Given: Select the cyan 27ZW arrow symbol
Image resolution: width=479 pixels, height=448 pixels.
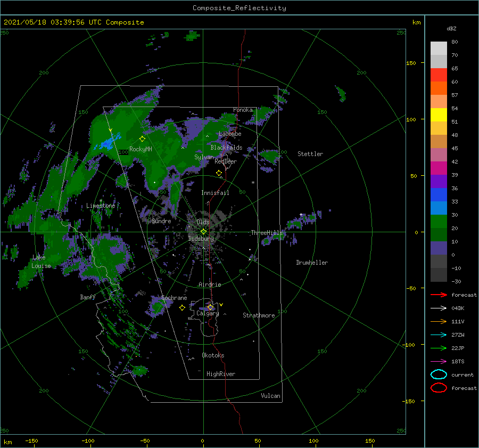Looking at the screenshot, I should (439, 335).
